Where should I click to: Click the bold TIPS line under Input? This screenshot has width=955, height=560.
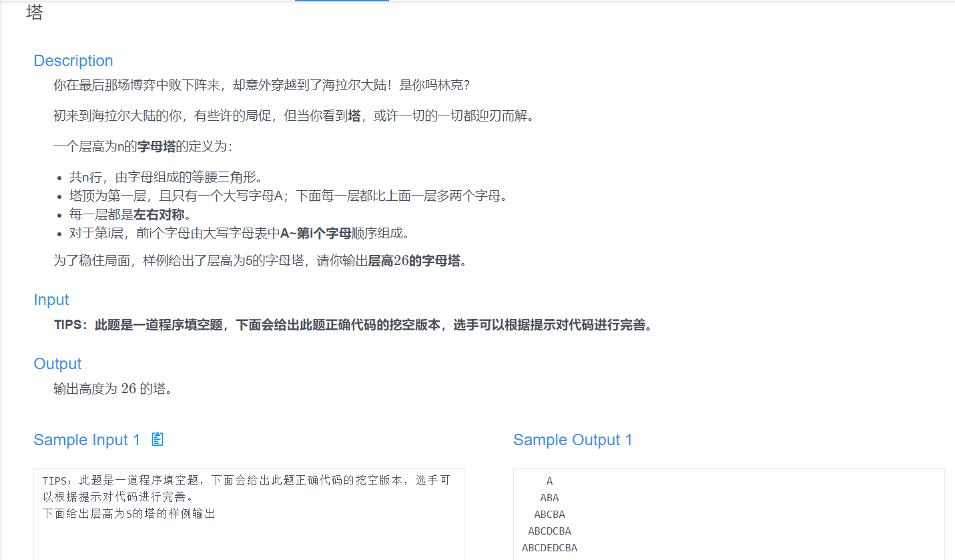pos(353,325)
